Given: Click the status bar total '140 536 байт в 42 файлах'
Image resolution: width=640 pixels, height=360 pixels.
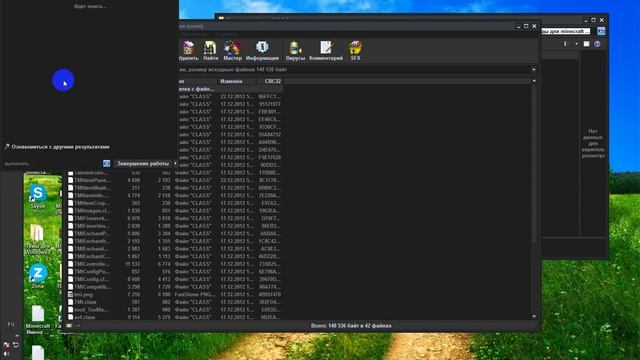Looking at the screenshot, I should 351,326.
